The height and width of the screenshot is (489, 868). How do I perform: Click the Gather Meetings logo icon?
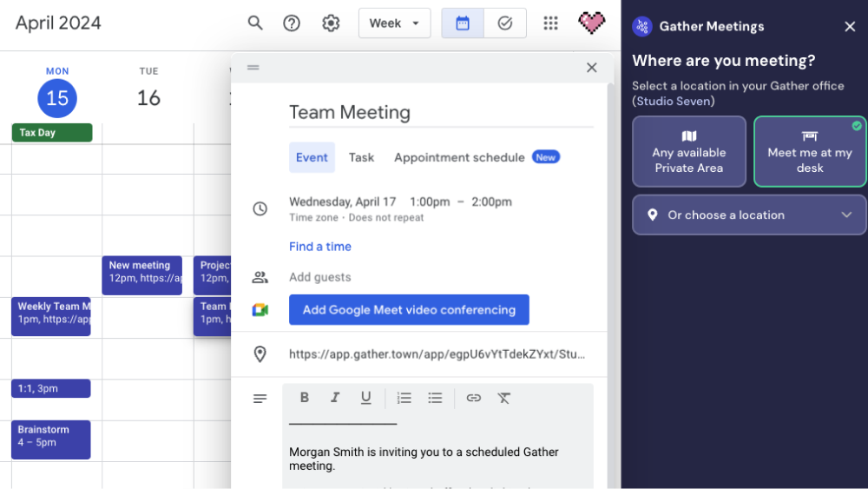[642, 26]
